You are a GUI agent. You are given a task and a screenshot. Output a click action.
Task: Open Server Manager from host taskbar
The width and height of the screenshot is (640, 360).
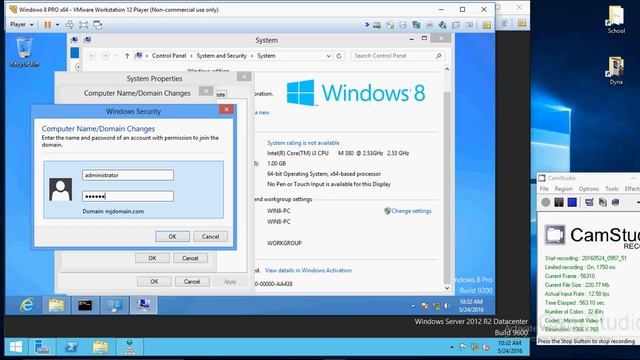42,347
